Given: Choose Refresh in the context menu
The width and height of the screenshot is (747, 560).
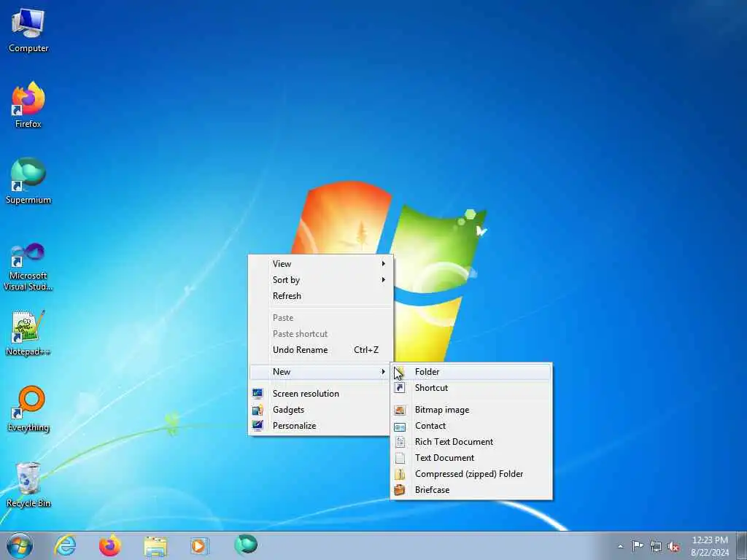Looking at the screenshot, I should [x=321, y=296].
